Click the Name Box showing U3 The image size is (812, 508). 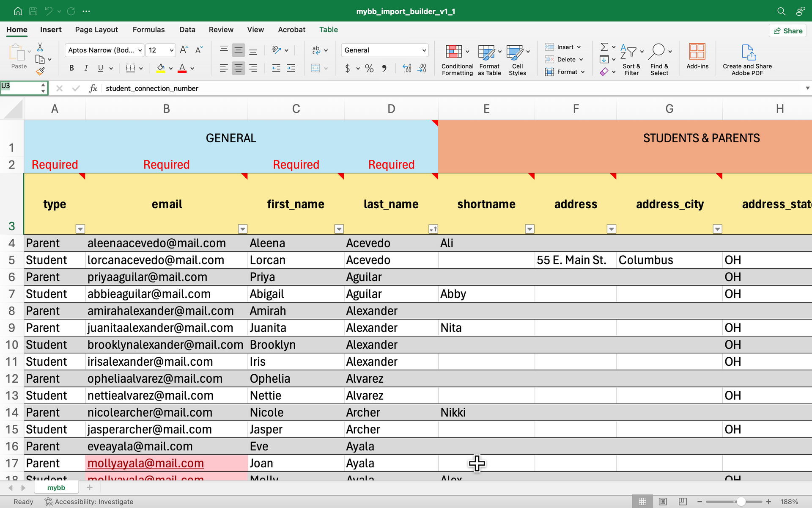pos(24,88)
